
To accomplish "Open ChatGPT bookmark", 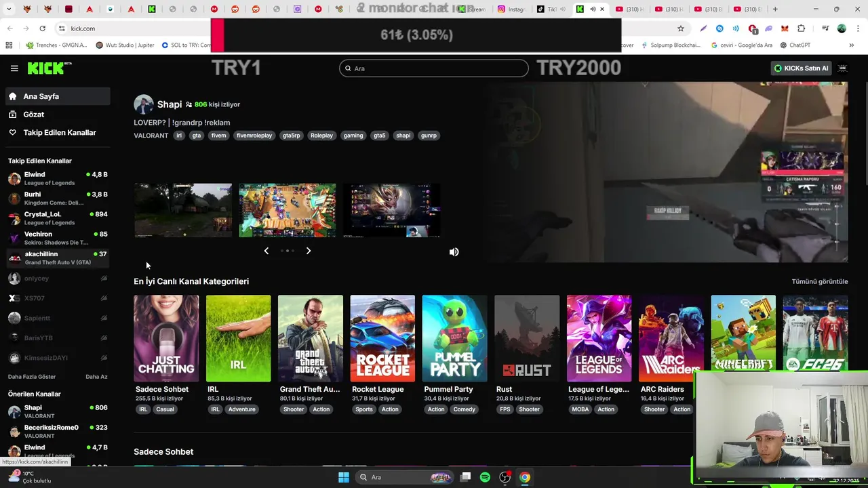I will point(795,45).
